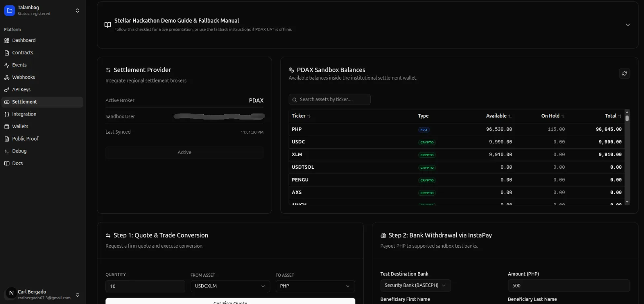Open the Security Bank destination dropdown
This screenshot has width=644, height=304.
point(415,285)
